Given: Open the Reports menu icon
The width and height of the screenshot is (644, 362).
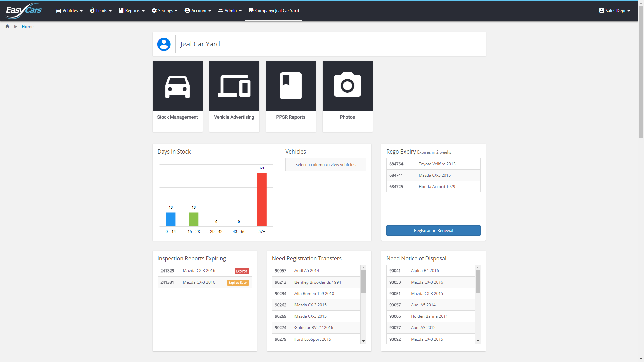Looking at the screenshot, I should point(122,11).
